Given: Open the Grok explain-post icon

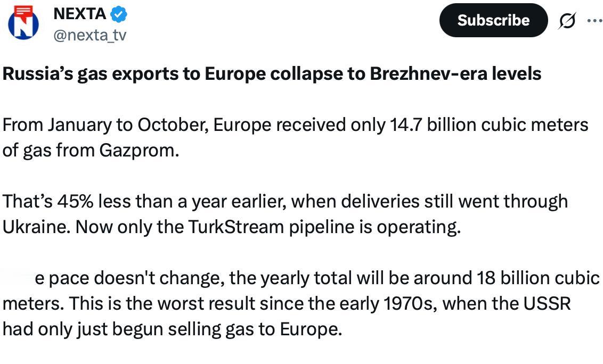Looking at the screenshot, I should [x=567, y=21].
